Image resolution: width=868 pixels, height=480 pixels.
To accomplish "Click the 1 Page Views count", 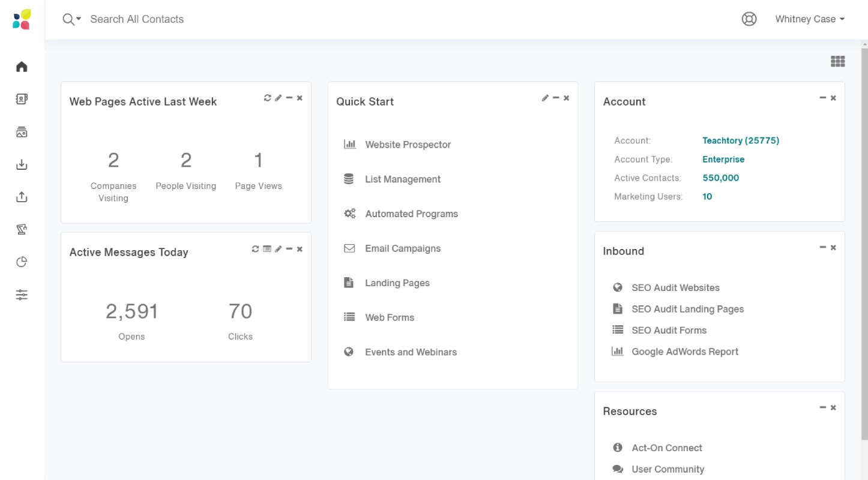I will click(259, 160).
